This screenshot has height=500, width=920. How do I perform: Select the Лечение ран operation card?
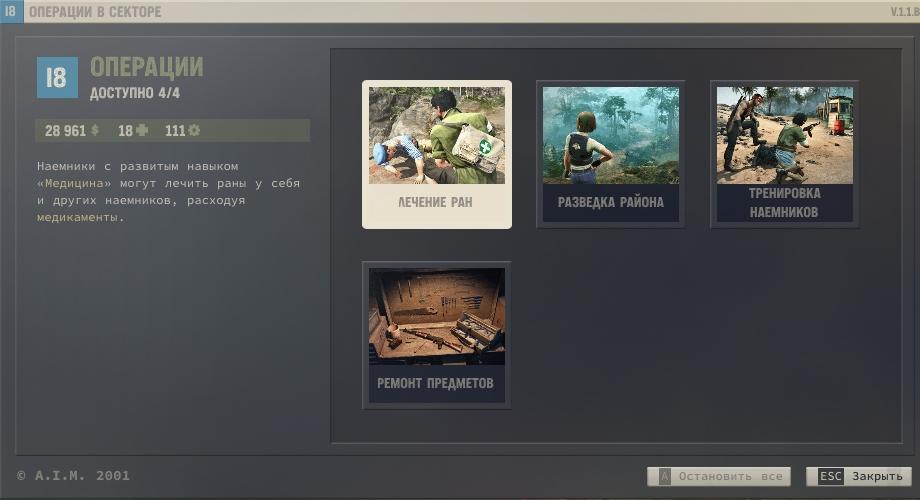(x=436, y=154)
